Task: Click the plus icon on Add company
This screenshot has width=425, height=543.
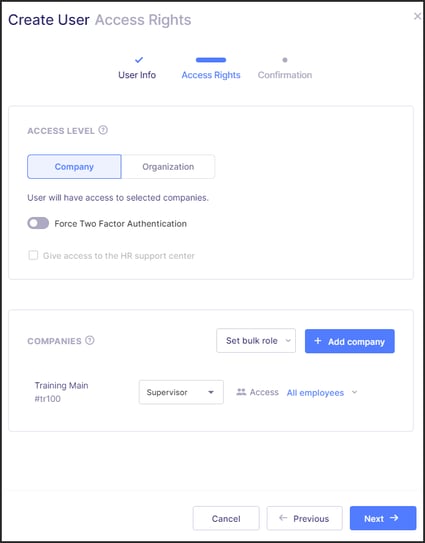Action: coord(318,341)
